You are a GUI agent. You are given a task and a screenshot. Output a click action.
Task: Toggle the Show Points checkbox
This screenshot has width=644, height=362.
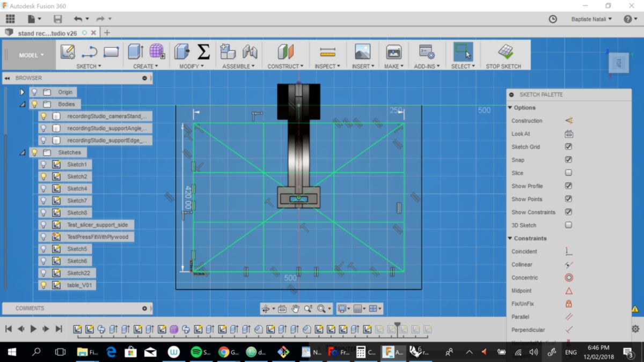[x=568, y=199]
